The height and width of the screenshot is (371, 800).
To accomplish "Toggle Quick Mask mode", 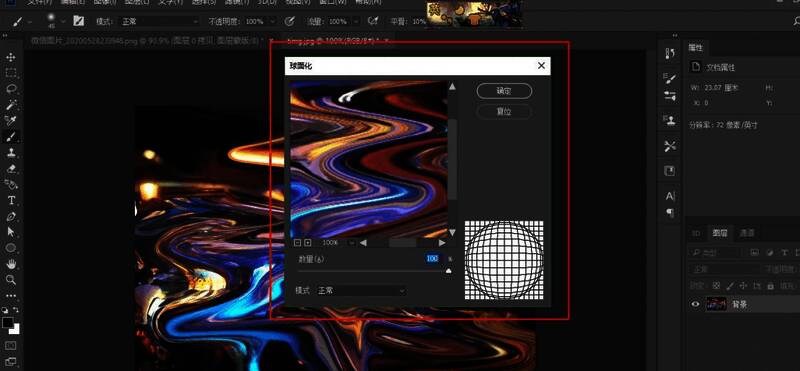I will click(x=11, y=346).
